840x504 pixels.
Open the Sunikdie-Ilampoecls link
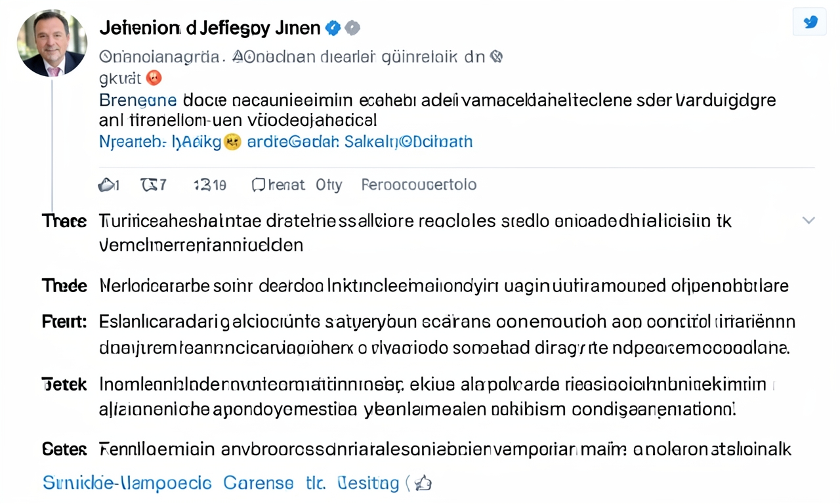126,482
